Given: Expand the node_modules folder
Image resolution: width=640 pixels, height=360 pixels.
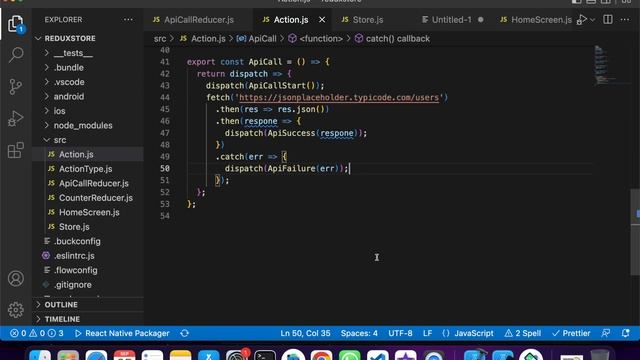Looking at the screenshot, I should coord(83,125).
